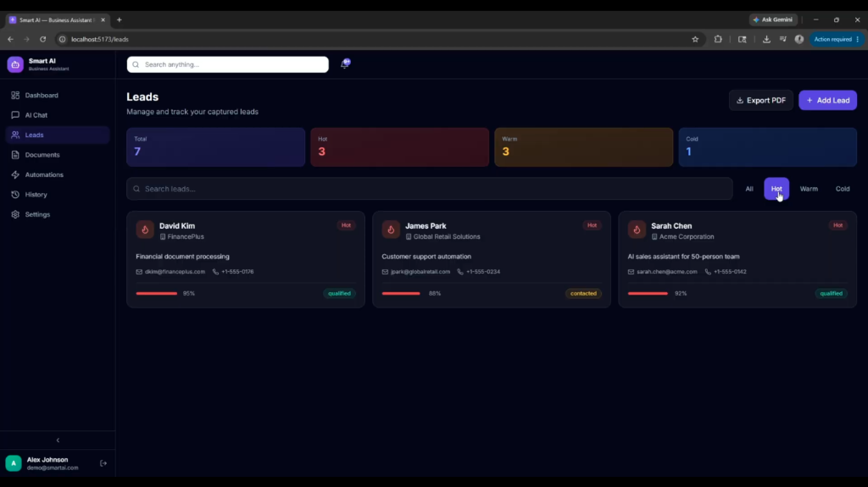This screenshot has width=868, height=487.
Task: Open the James Park lead name
Action: click(x=426, y=226)
